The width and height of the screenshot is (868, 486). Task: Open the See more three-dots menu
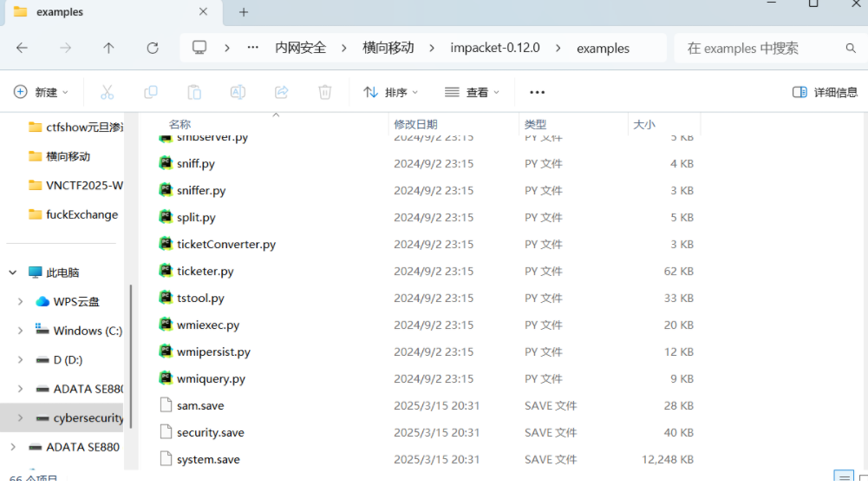[x=537, y=93]
